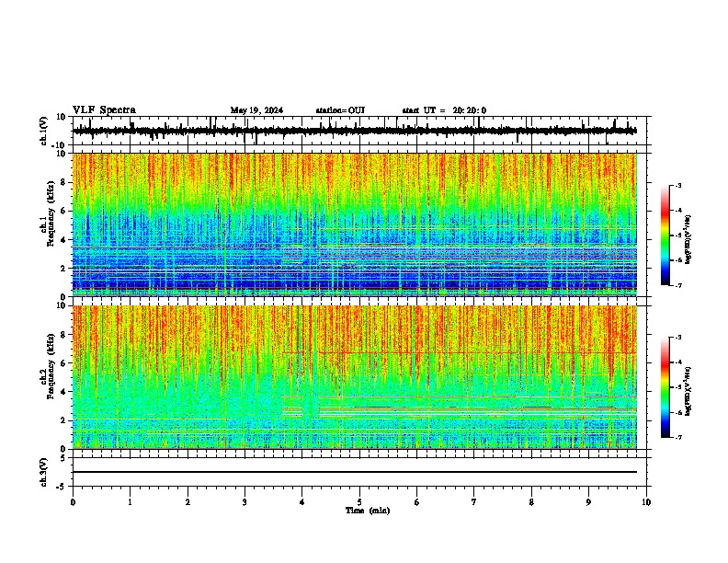Click the '8' kHz tick on ch.1 spectrogram

point(63,182)
